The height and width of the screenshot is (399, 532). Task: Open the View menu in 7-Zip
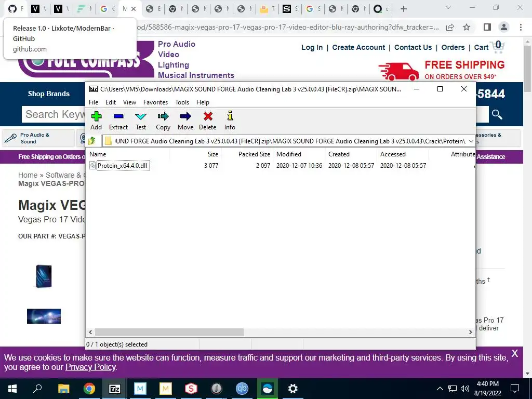click(x=129, y=102)
